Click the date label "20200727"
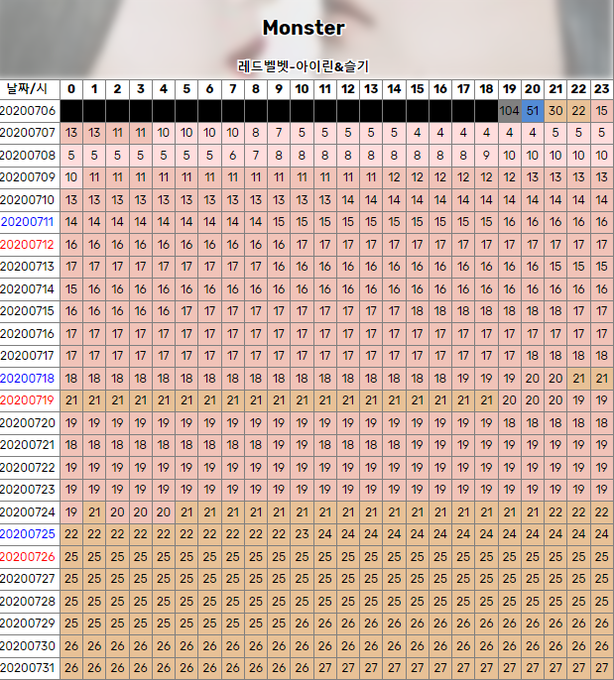The image size is (614, 680). point(28,579)
